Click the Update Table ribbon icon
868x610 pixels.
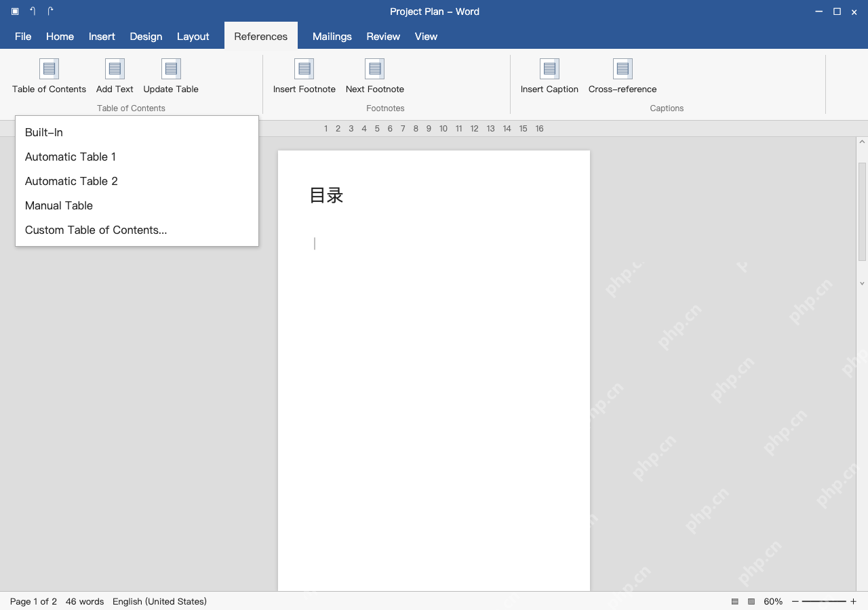(171, 68)
